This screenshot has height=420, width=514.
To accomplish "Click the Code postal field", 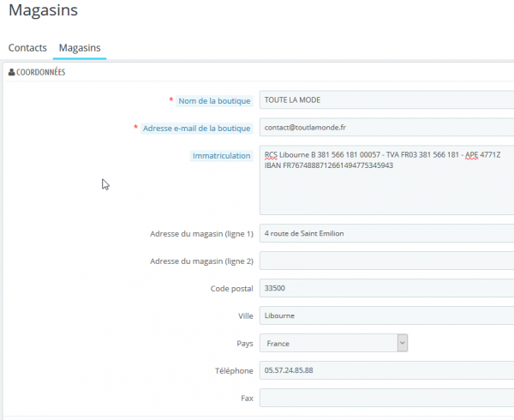I will point(387,288).
